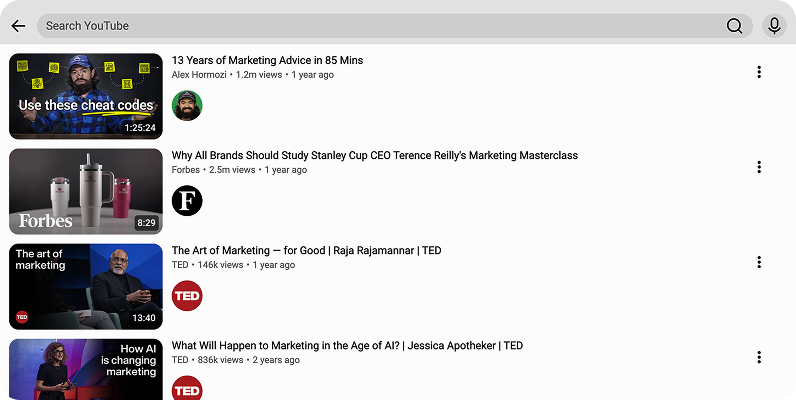The width and height of the screenshot is (796, 400).
Task: Start voice search with microphone icon
Action: (774, 26)
